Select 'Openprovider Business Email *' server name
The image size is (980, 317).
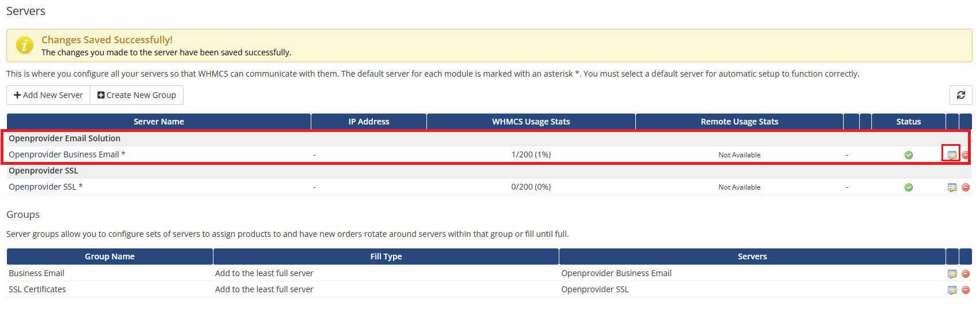(67, 154)
